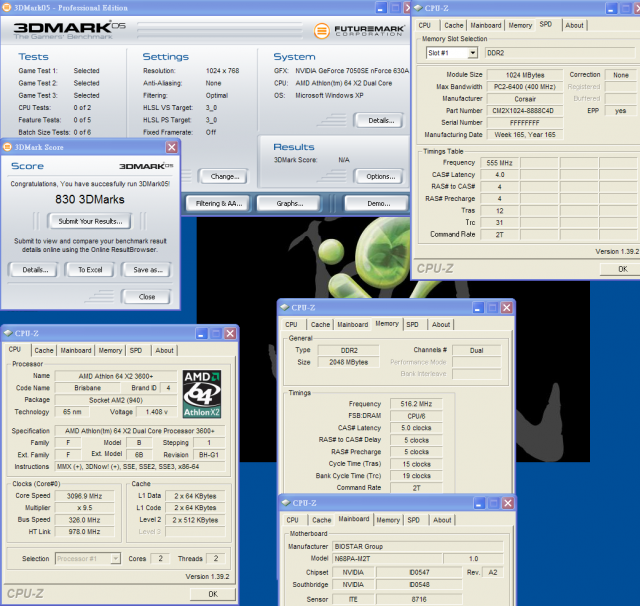640x606 pixels.
Task: Click Close button in Score dialog
Action: 147,297
